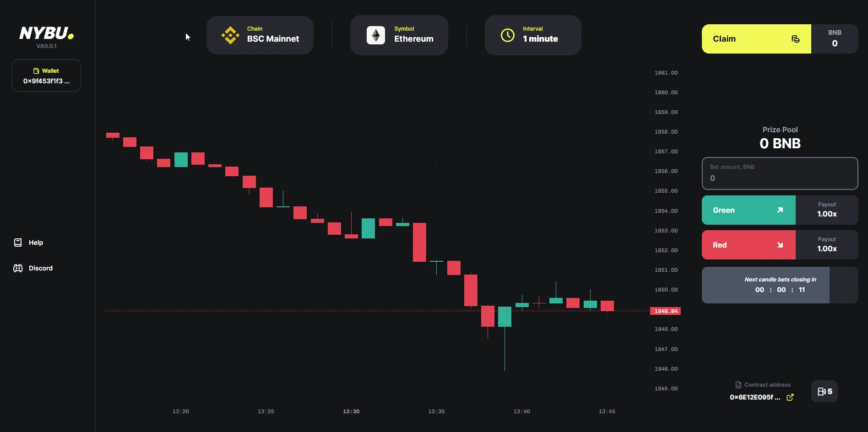Open the Chain BSC Mainnet selector

(x=260, y=35)
